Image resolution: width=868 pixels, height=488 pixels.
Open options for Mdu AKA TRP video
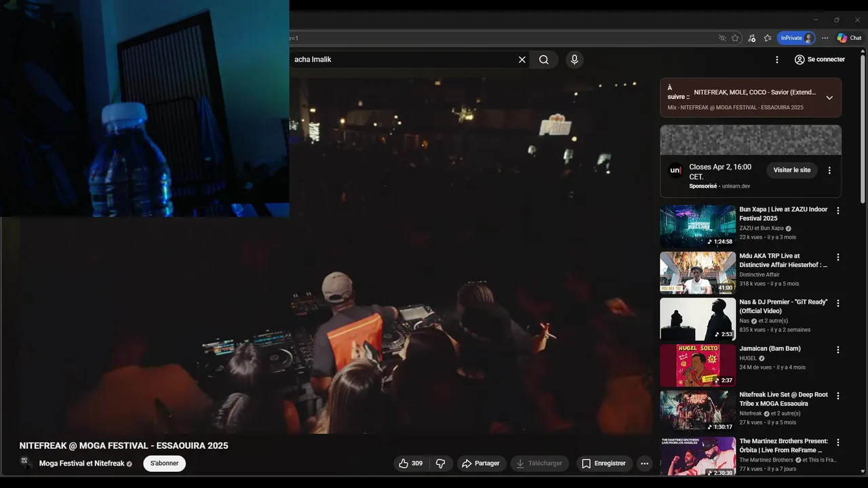point(838,258)
